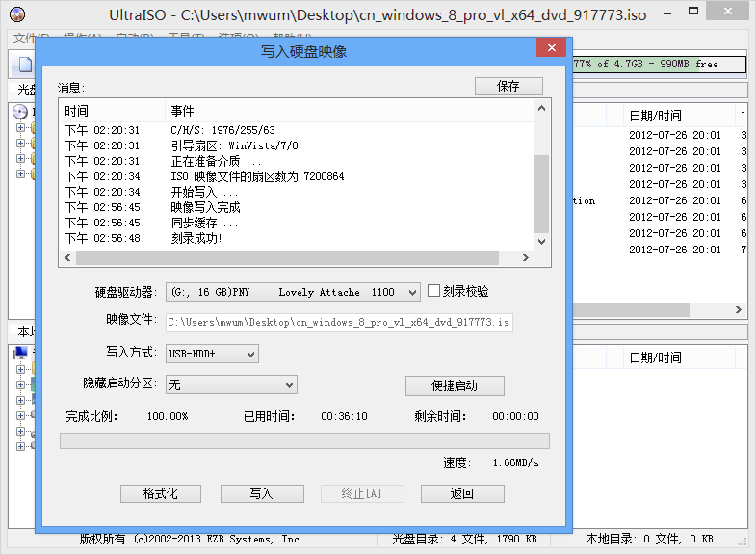Viewport: 756px width, 555px height.
Task: Select log row C/H/S: 1976/255/63
Action: coord(297,130)
